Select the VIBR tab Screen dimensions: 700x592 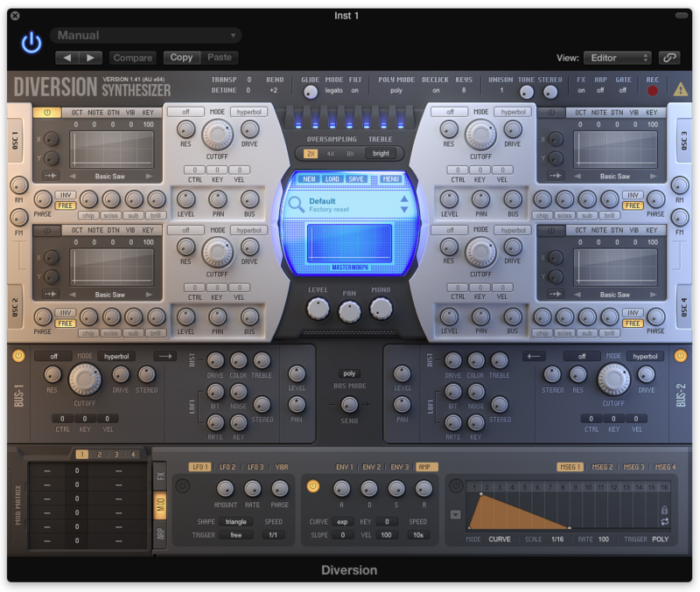282,467
